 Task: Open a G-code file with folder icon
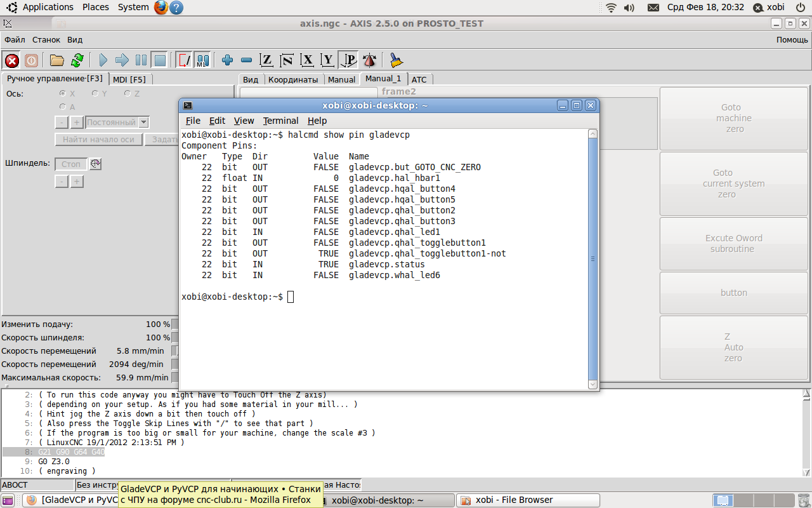(57, 60)
